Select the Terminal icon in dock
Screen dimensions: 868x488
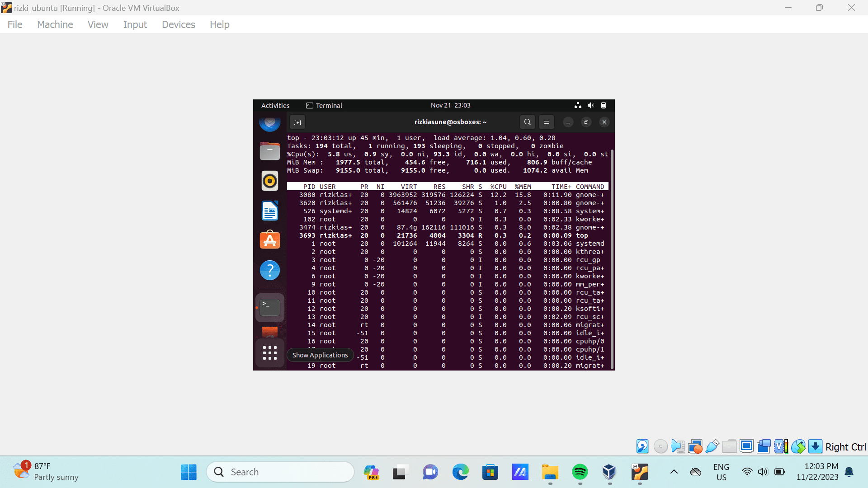point(270,308)
